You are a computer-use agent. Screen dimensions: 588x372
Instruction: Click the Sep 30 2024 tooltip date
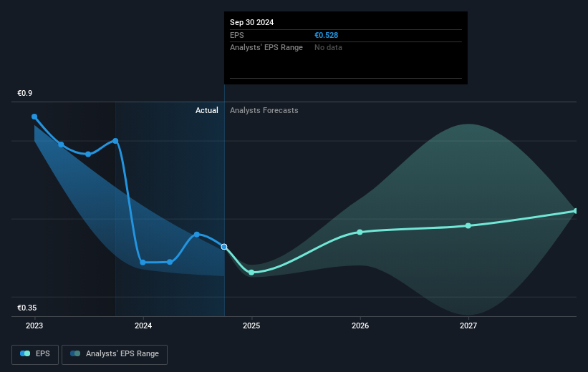click(x=251, y=22)
